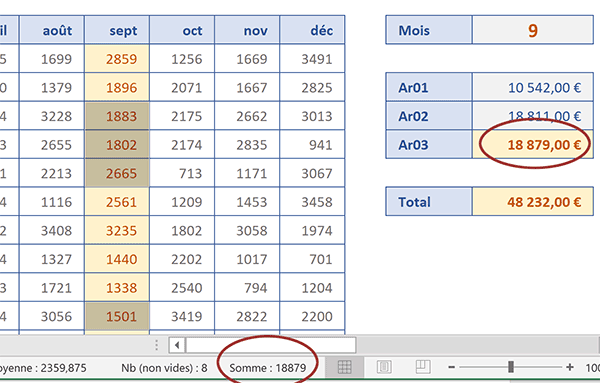Image resolution: width=600 pixels, height=383 pixels.
Task: Select the Total cell 48 232,00 €
Action: coord(533,202)
